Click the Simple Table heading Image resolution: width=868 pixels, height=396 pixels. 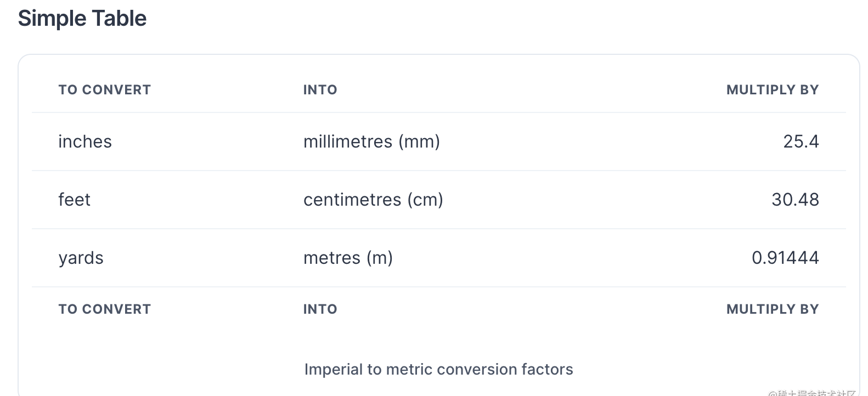pos(82,19)
